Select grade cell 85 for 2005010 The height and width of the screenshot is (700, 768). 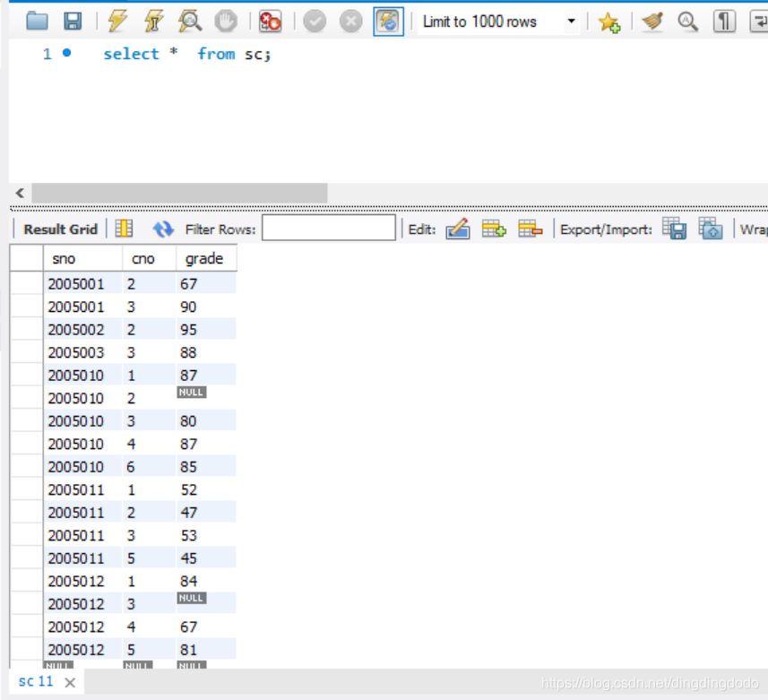(x=206, y=466)
